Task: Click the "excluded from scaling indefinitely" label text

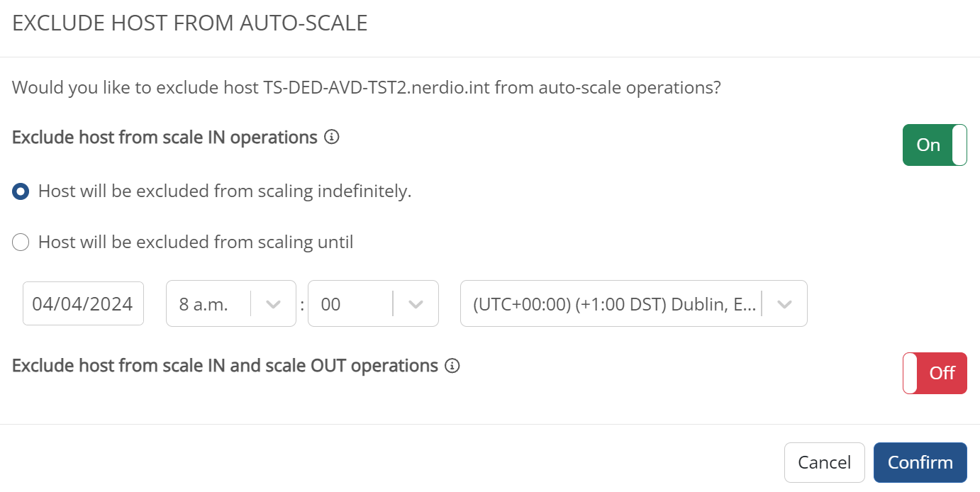Action: [225, 191]
